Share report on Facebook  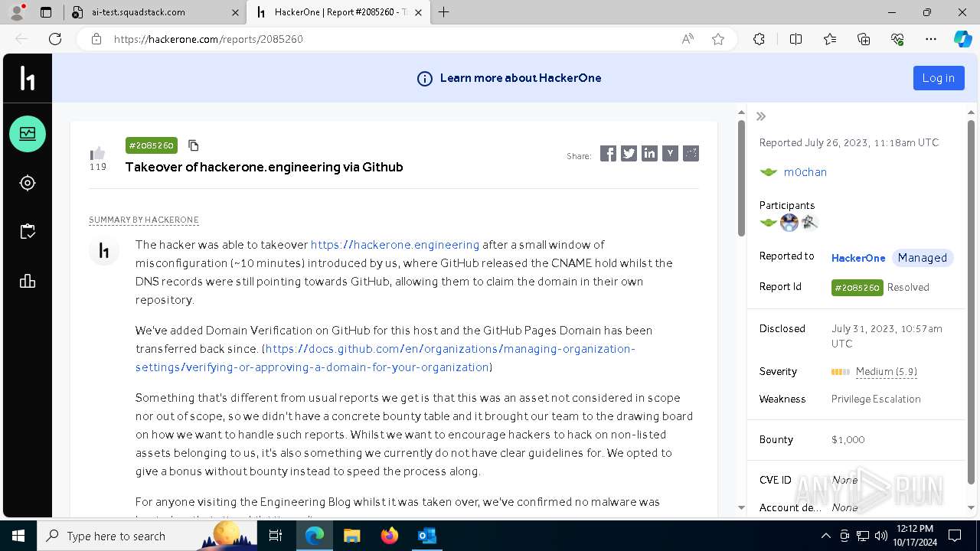(x=608, y=154)
